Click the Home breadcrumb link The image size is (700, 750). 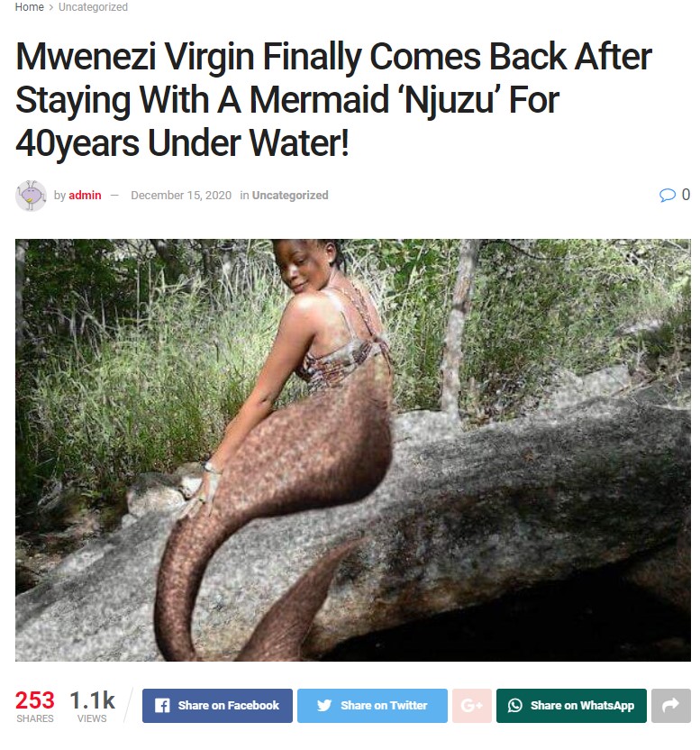pos(29,7)
